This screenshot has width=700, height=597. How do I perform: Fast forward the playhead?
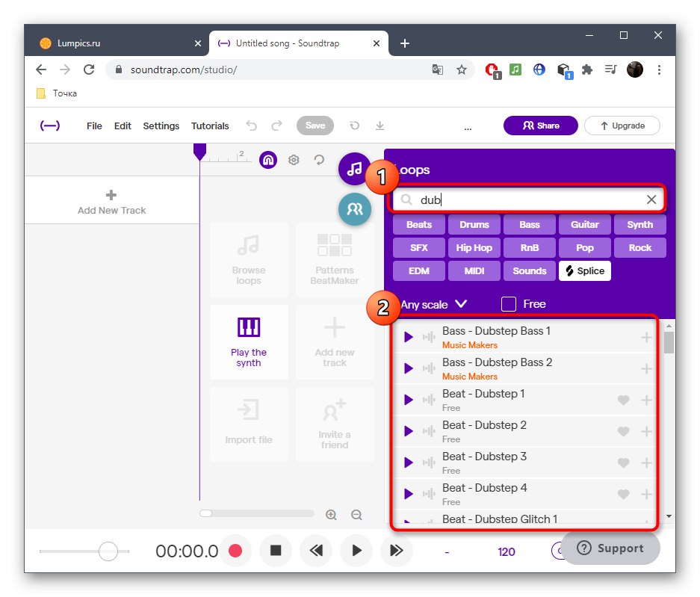(397, 551)
